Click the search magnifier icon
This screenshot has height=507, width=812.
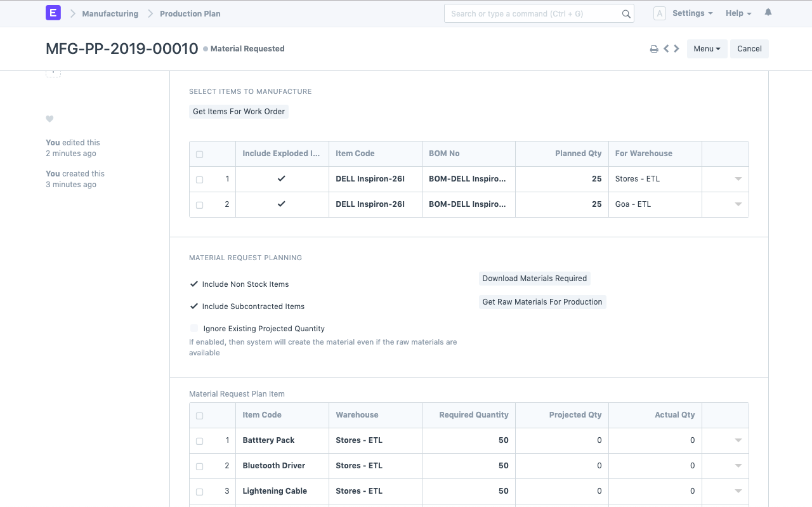pos(625,13)
